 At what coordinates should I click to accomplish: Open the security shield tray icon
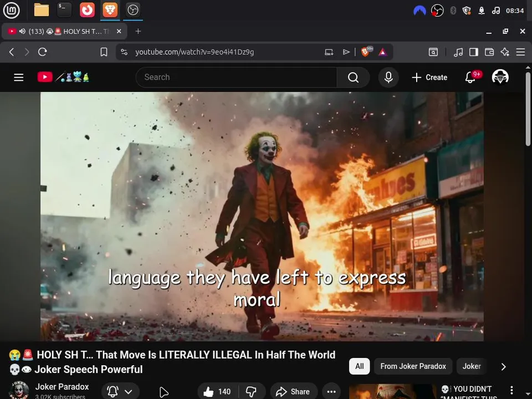(x=467, y=11)
